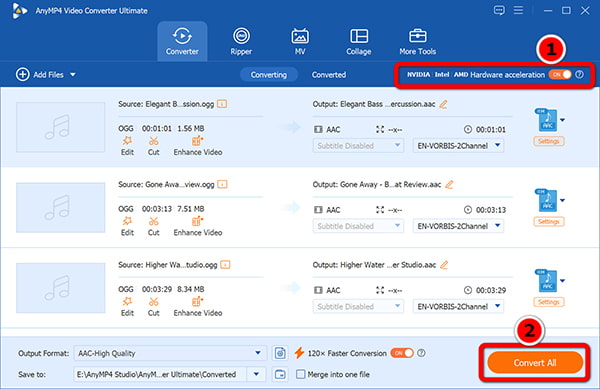Select the Converting tab
This screenshot has width=600, height=389.
pos(269,75)
